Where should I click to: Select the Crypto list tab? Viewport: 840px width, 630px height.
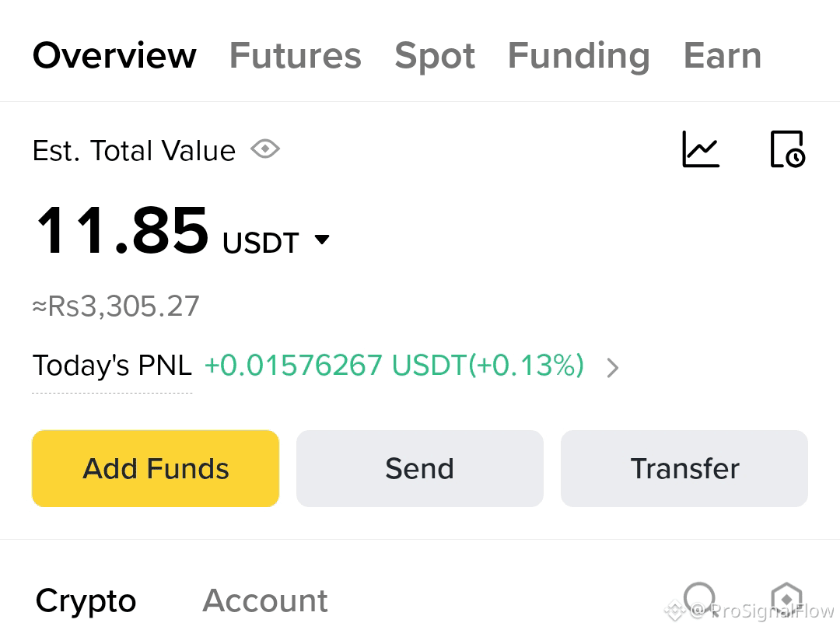(x=86, y=601)
